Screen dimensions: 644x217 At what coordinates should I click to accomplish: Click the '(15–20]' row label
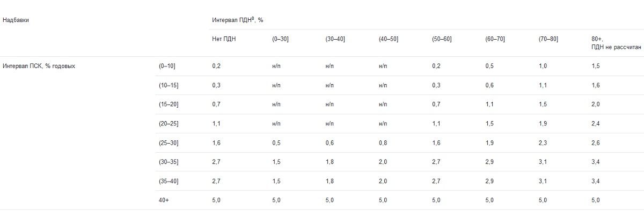169,104
